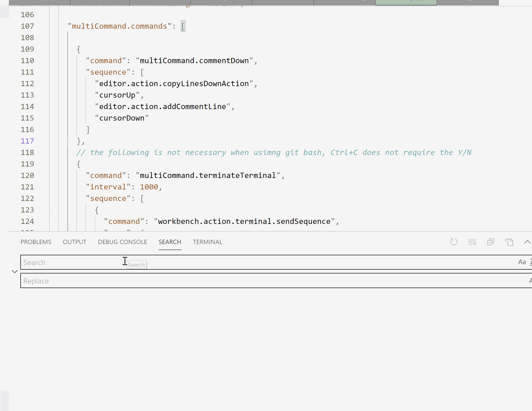Click the Clear Search Results icon

coord(472,242)
